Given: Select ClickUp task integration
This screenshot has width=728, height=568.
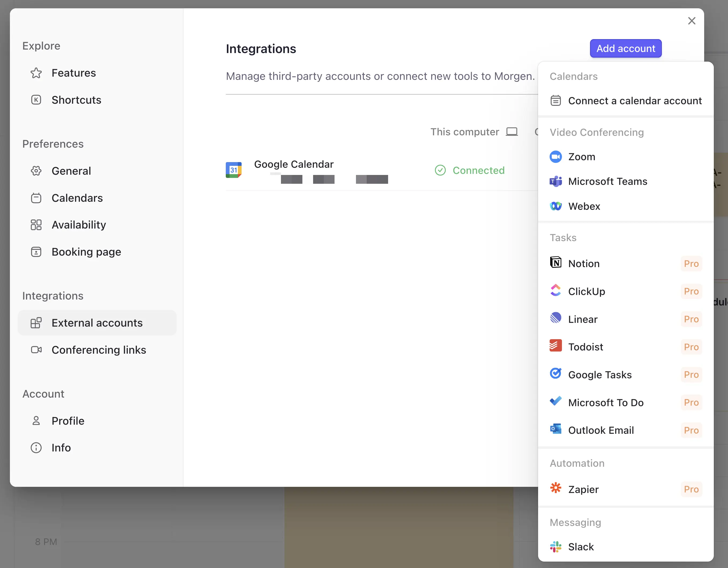Looking at the screenshot, I should point(626,292).
